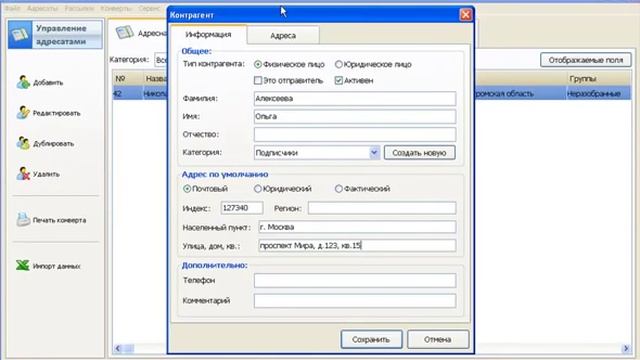The height and width of the screenshot is (360, 640).
Task: Enable the Это отправитель checkbox
Action: (258, 80)
